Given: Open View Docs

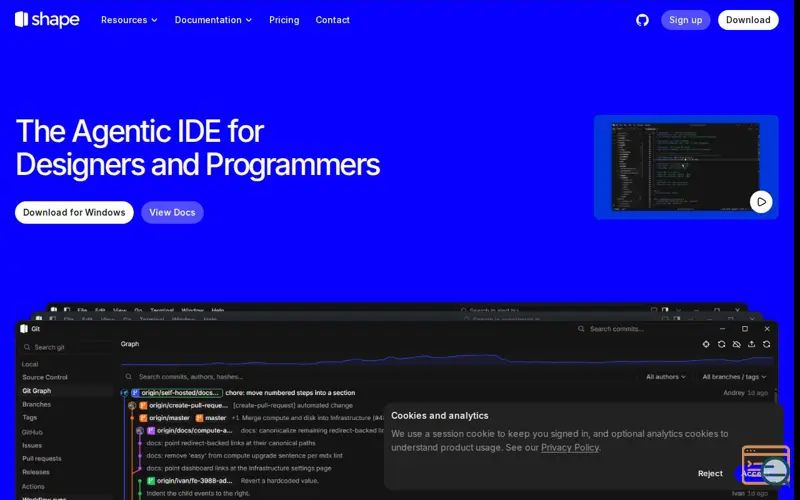Looking at the screenshot, I should point(172,212).
